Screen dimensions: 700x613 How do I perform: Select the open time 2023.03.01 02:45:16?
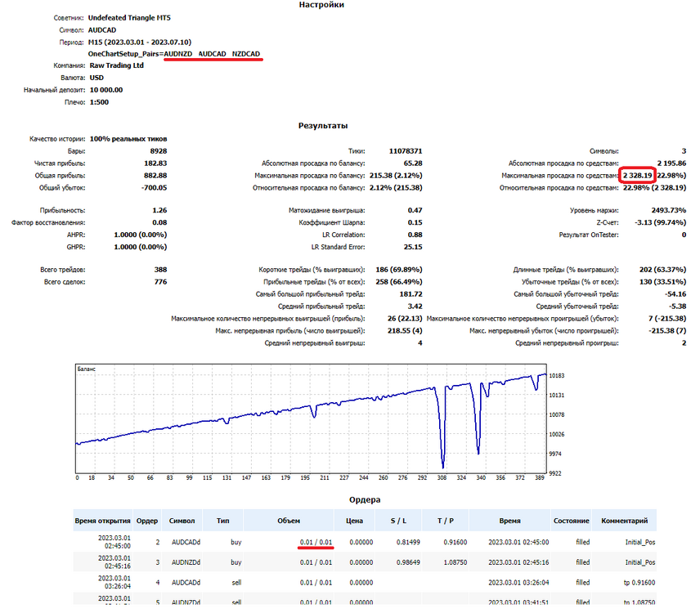114,562
